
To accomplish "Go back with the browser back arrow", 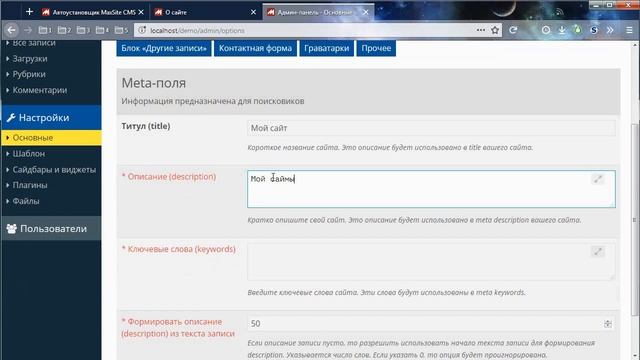I will pos(11,30).
